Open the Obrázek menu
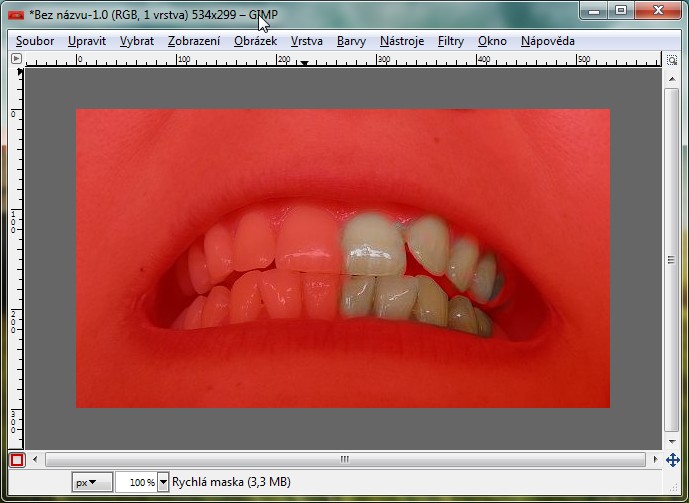 (x=255, y=41)
